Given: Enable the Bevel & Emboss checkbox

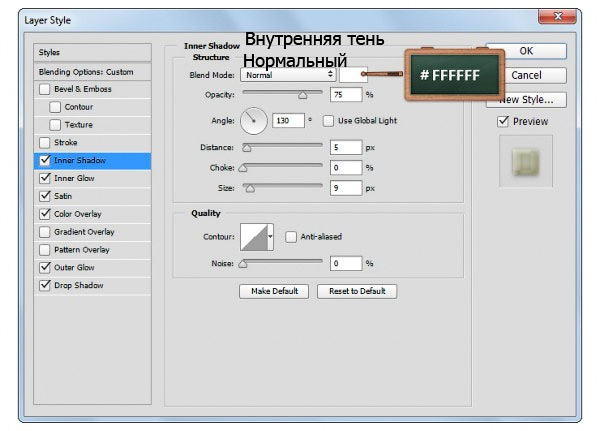Looking at the screenshot, I should 44,89.
